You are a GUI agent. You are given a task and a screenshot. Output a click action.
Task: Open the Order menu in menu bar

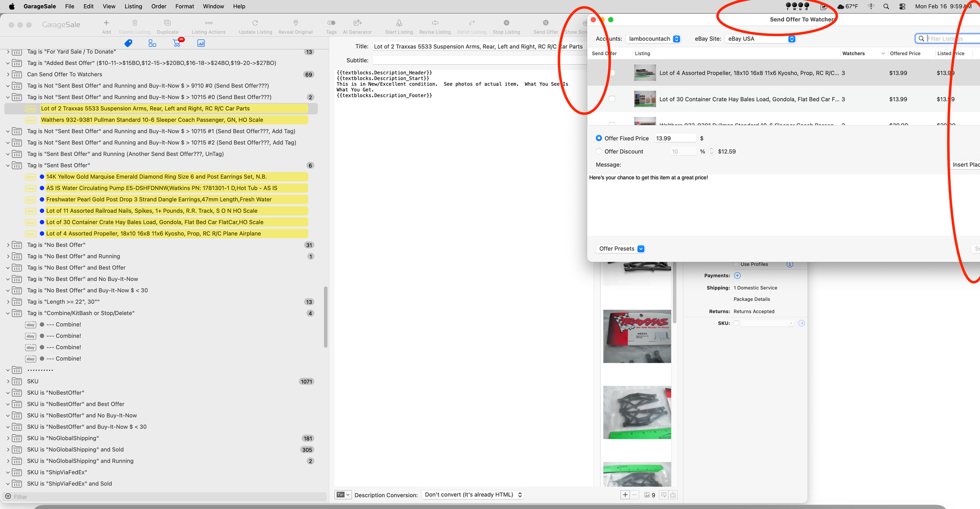pyautogui.click(x=159, y=7)
